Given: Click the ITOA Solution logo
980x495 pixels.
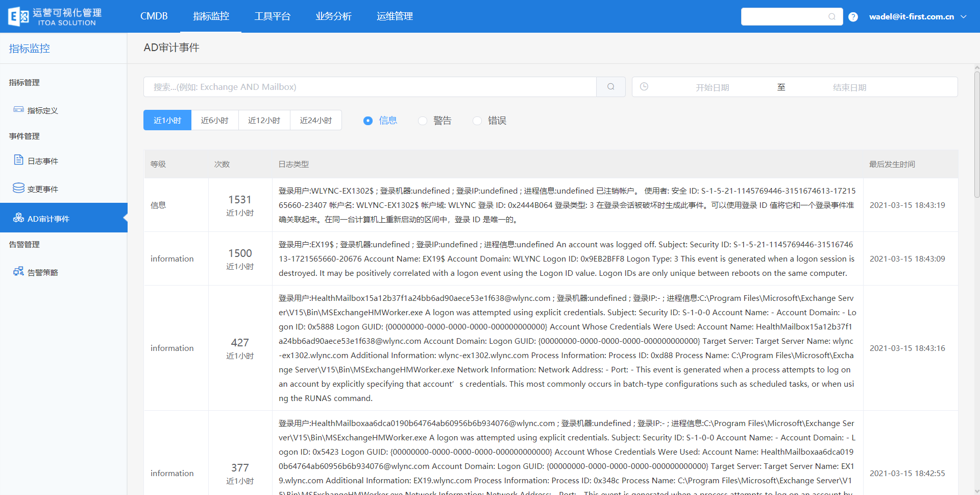Looking at the screenshot, I should [55, 16].
